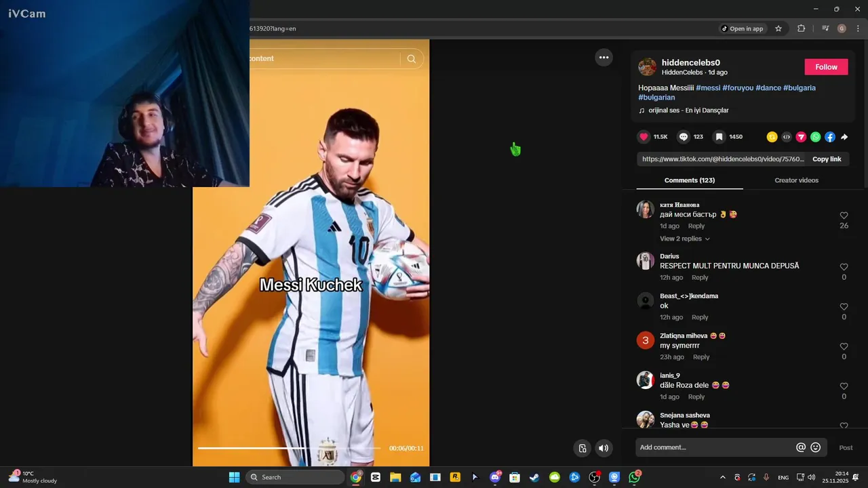Viewport: 868px width, 488px height.
Task: Open Darius's profile picture
Action: [646, 261]
